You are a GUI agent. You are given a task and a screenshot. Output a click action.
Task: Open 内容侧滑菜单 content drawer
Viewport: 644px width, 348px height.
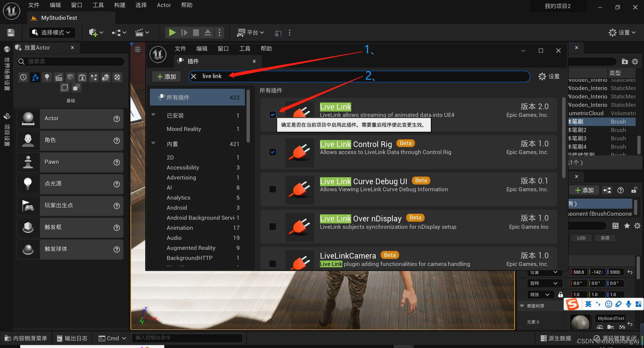(x=26, y=338)
